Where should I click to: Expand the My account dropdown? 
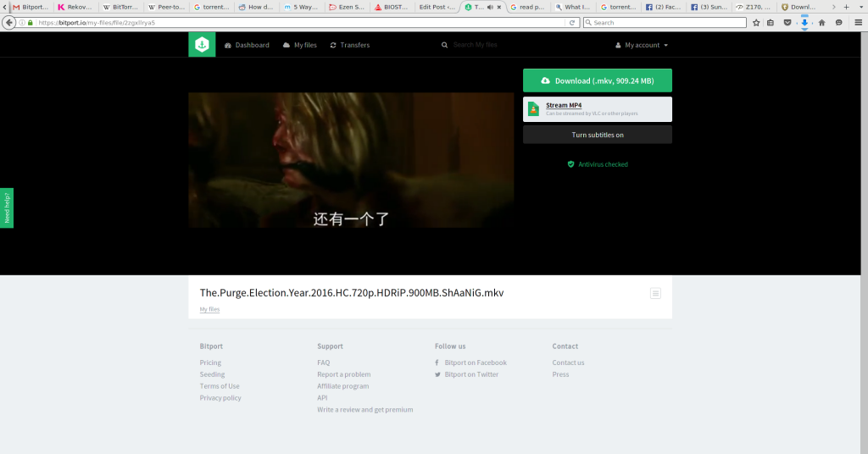click(642, 46)
